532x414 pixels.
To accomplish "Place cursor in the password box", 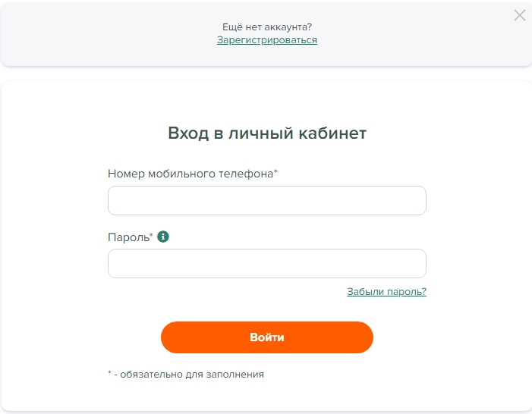I will (x=267, y=263).
